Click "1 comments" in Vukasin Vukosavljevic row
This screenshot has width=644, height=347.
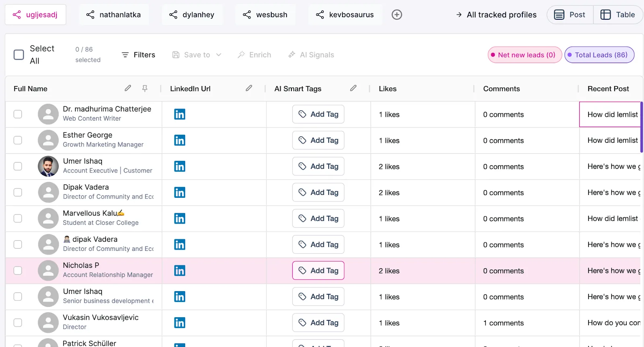[x=504, y=323]
